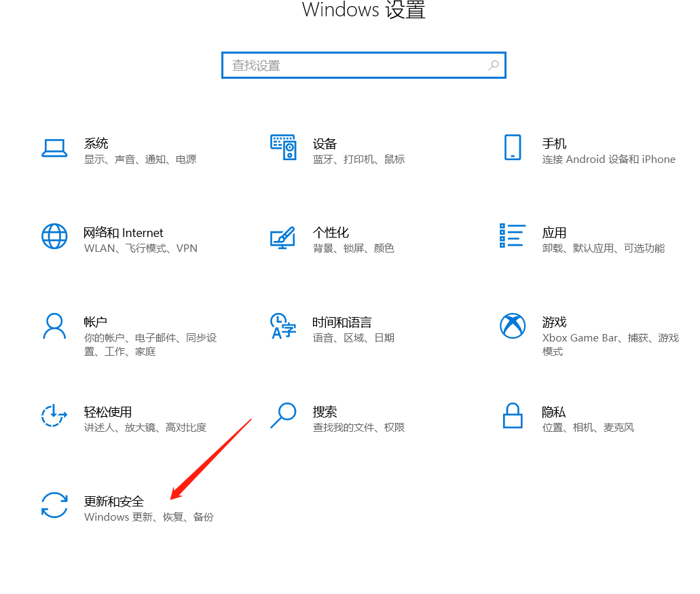
Task: Click the Update and Security arrows icon
Action: (x=54, y=505)
